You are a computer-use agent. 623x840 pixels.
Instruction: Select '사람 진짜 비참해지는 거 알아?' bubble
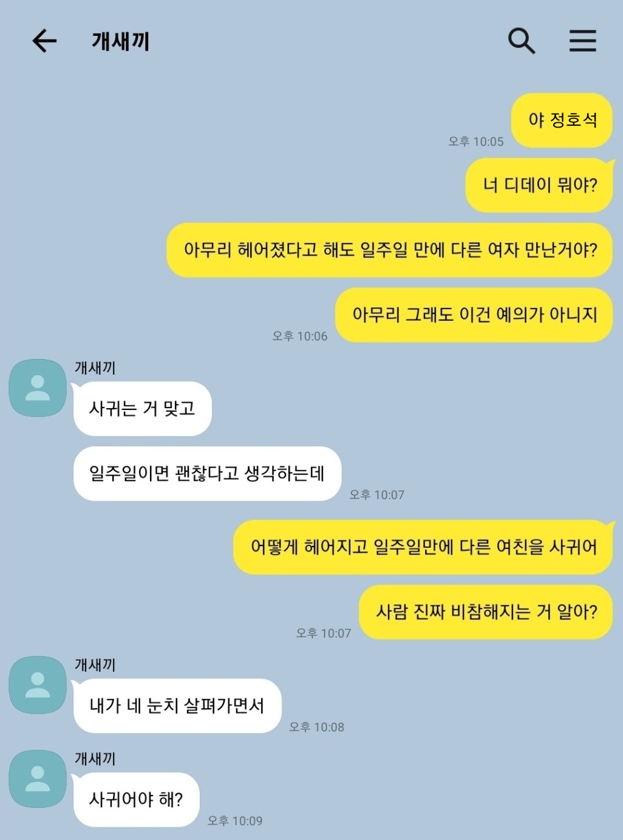pyautogui.click(x=486, y=612)
